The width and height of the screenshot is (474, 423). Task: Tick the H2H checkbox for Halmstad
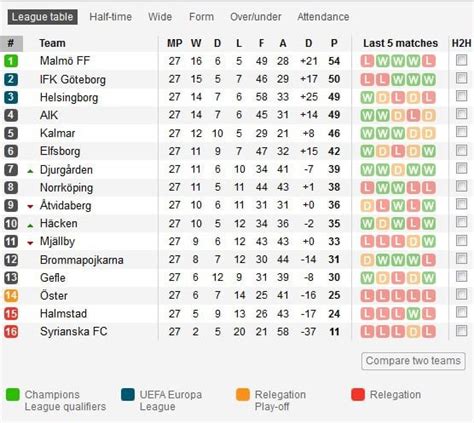click(x=462, y=312)
